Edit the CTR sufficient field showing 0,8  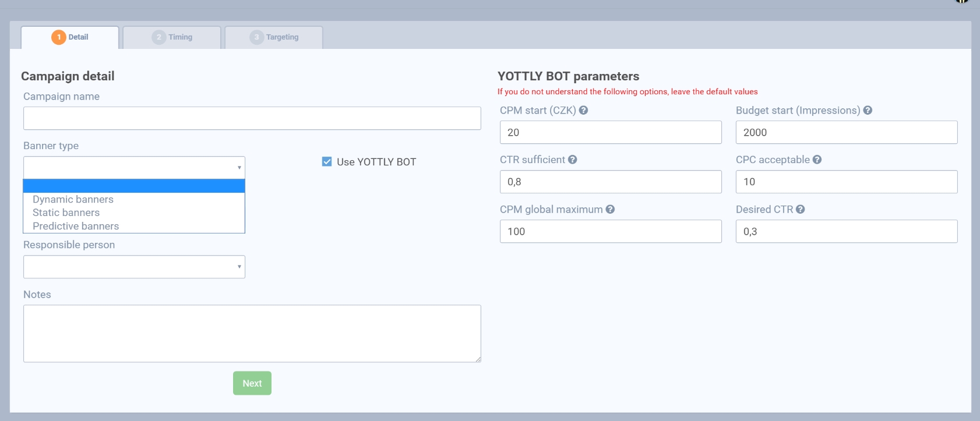[611, 182]
